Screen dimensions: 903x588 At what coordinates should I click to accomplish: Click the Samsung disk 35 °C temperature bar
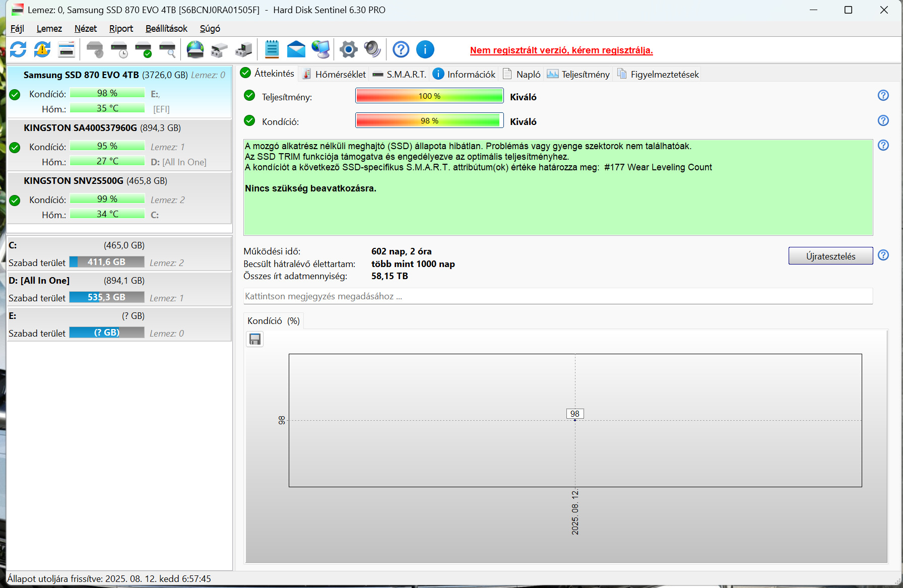pos(107,108)
